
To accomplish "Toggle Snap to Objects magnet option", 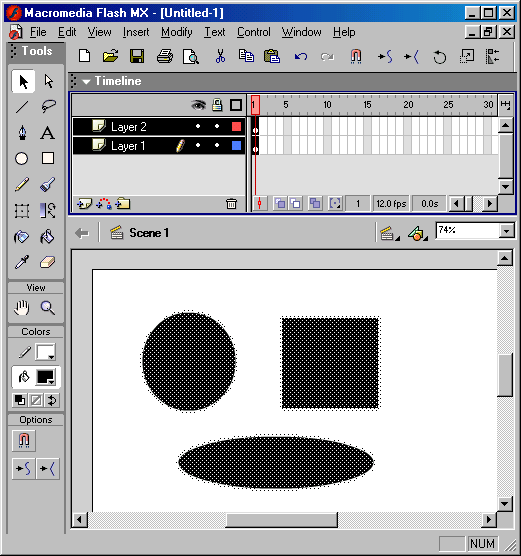I will tap(24, 440).
